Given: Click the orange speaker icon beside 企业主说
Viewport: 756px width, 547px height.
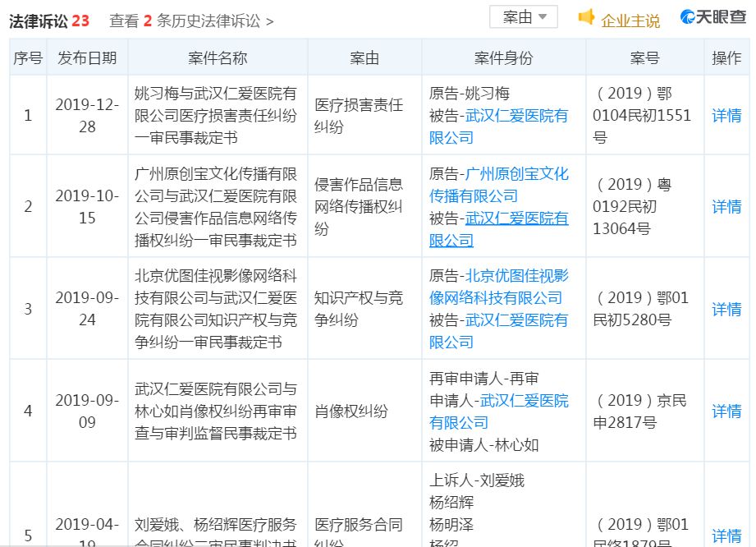Looking at the screenshot, I should 586,17.
